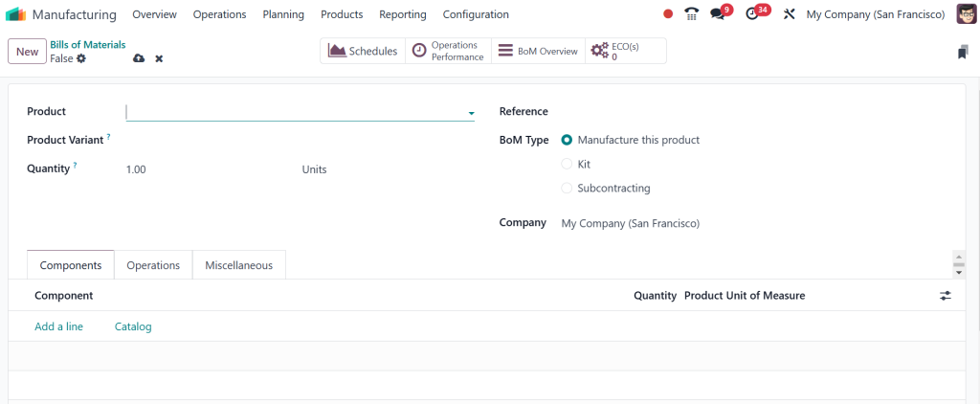
Task: Click Product Variant help question mark
Action: click(108, 136)
